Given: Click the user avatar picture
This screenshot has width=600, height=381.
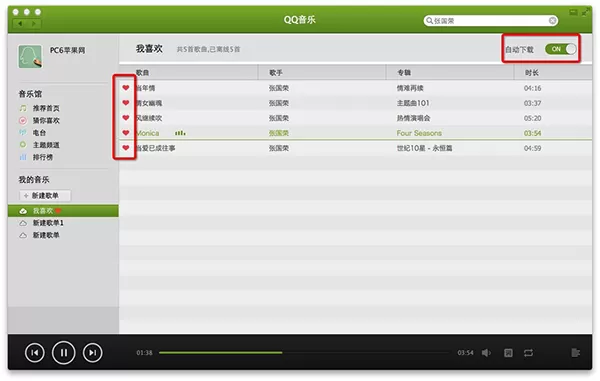Looking at the screenshot, I should [x=30, y=57].
